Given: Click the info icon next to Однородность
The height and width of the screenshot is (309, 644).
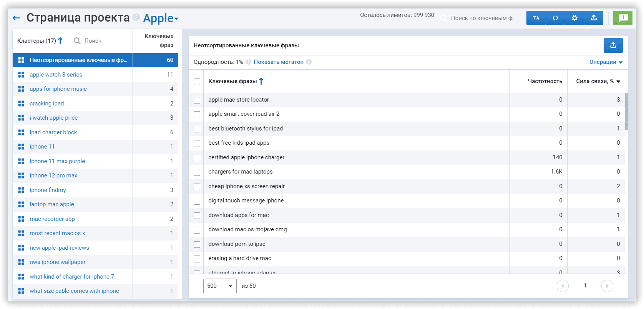Looking at the screenshot, I should (x=248, y=62).
